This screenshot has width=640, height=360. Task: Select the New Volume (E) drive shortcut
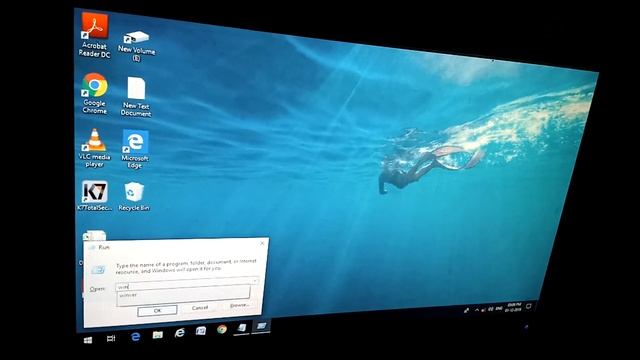click(137, 46)
